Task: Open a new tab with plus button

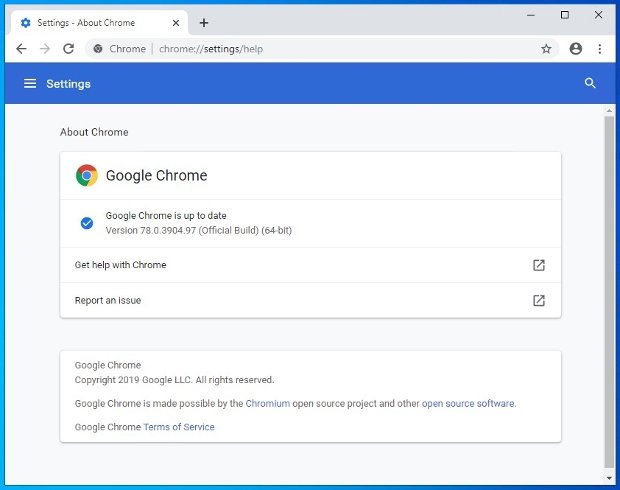Action: pyautogui.click(x=204, y=23)
